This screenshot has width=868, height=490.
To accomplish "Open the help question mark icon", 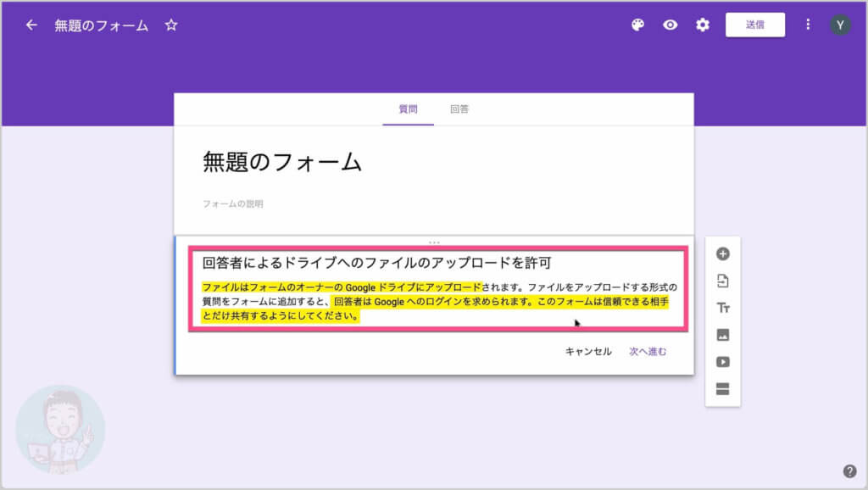I will tap(849, 471).
